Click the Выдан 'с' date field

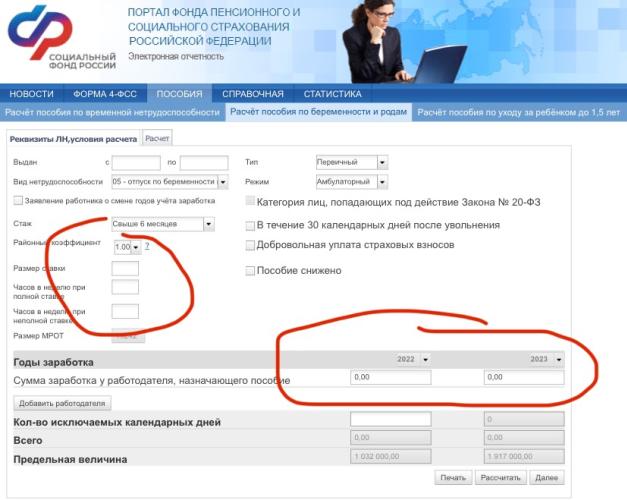pos(136,163)
